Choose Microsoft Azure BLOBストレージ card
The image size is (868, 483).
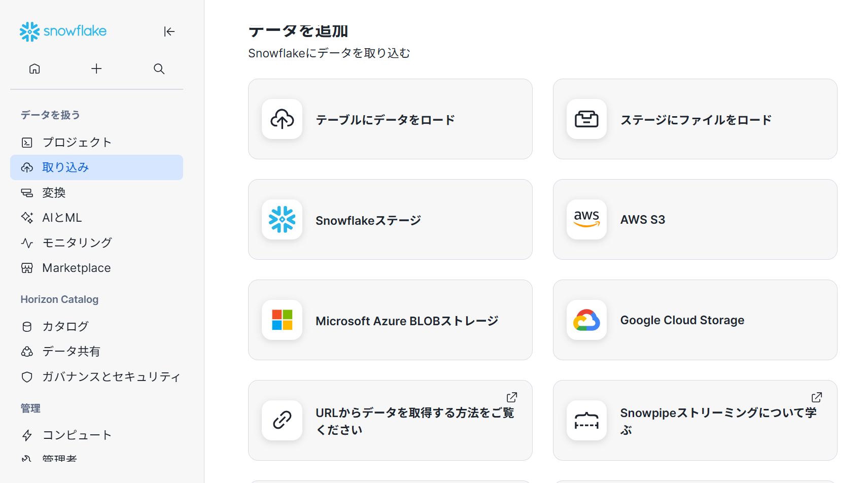tap(390, 320)
